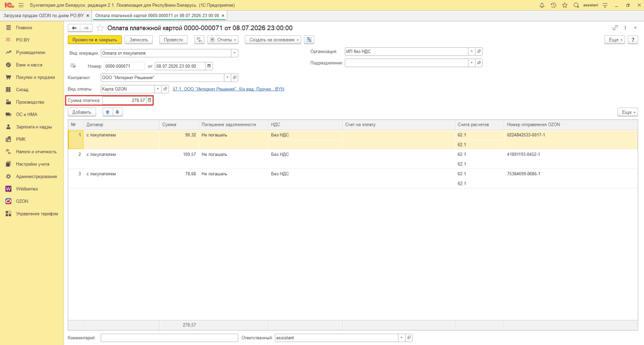Click into the Номер field
The width and height of the screenshot is (644, 345).
[124, 66]
